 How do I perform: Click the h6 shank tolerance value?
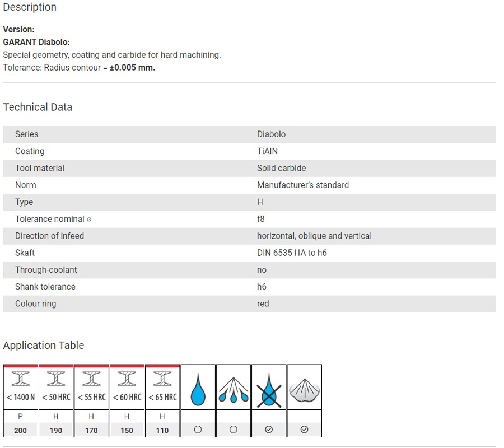262,287
